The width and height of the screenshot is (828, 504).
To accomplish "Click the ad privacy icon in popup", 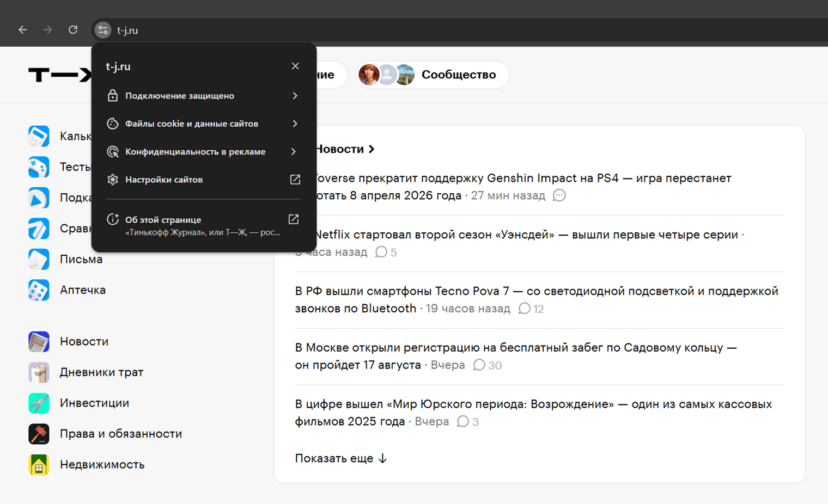I will [113, 151].
